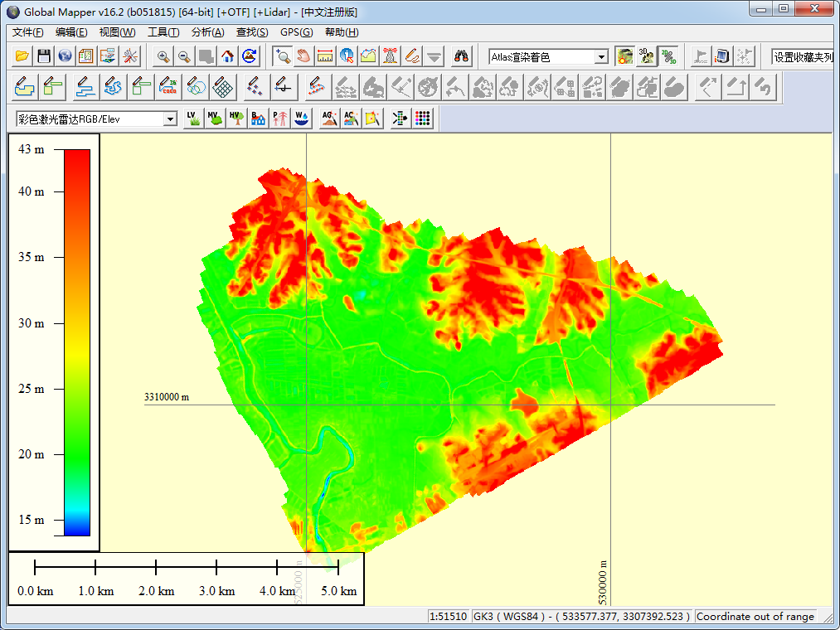The width and height of the screenshot is (840, 630).
Task: Open the 分析(A) menu
Action: click(208, 32)
